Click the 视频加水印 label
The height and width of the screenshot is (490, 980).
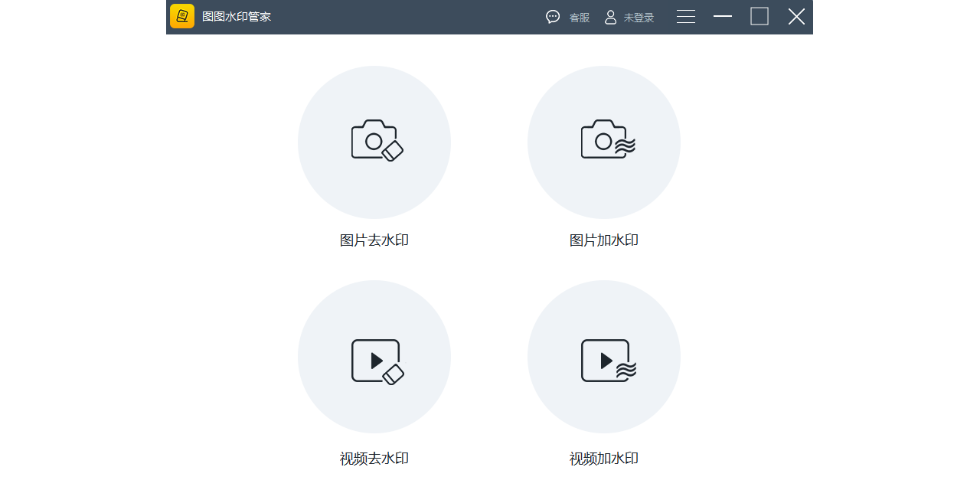click(x=604, y=459)
